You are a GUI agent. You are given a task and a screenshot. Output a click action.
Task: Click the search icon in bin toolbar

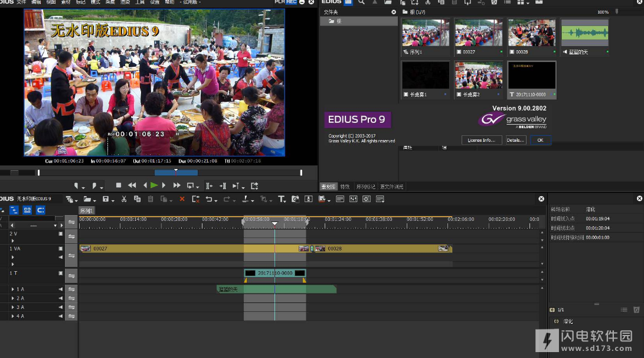361,2
